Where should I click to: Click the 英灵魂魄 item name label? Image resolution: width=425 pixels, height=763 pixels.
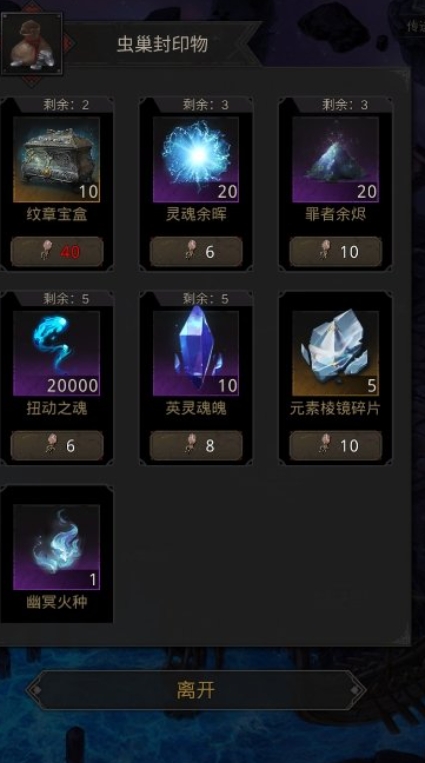click(x=196, y=408)
